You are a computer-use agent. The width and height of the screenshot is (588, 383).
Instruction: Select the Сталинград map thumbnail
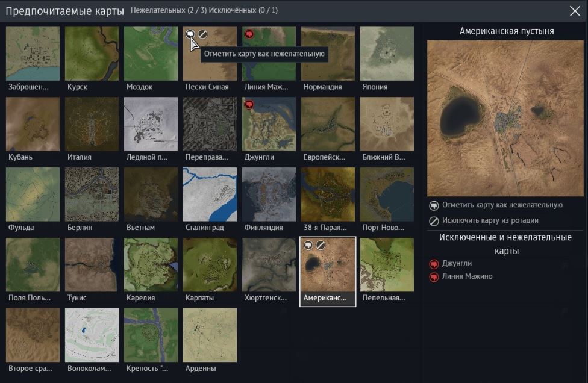210,195
